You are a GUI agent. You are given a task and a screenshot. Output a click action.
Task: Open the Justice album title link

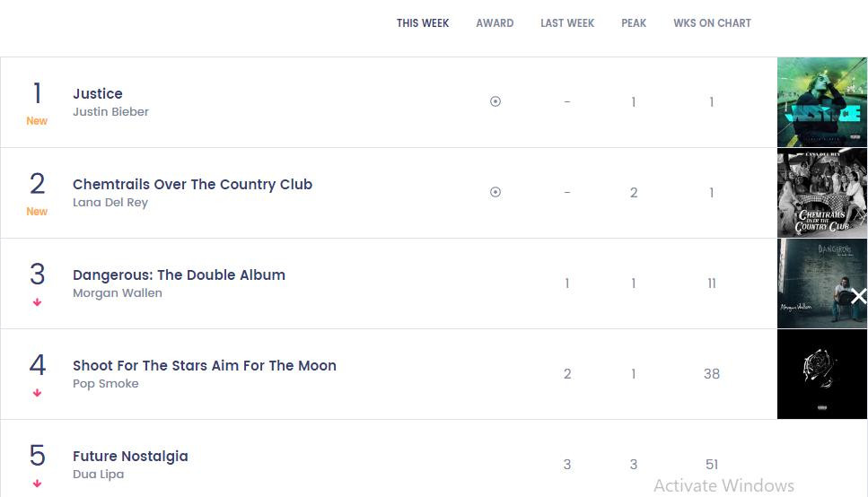point(98,93)
